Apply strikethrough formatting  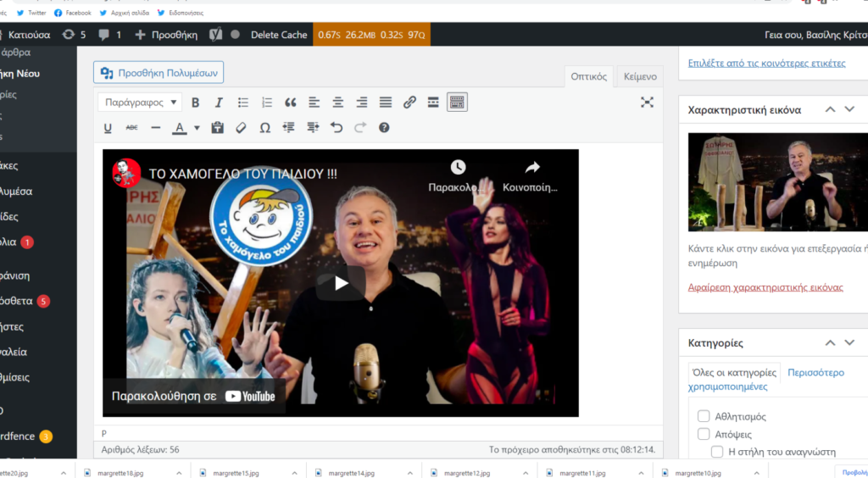[x=131, y=128]
